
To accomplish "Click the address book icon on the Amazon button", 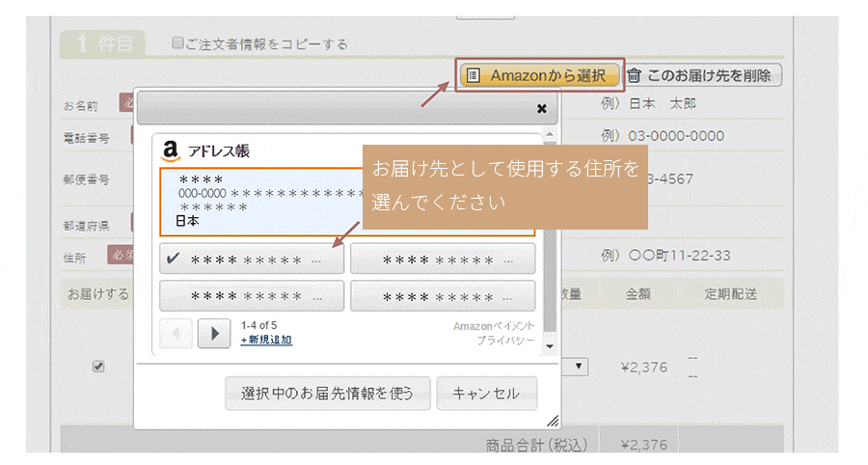I will point(473,75).
